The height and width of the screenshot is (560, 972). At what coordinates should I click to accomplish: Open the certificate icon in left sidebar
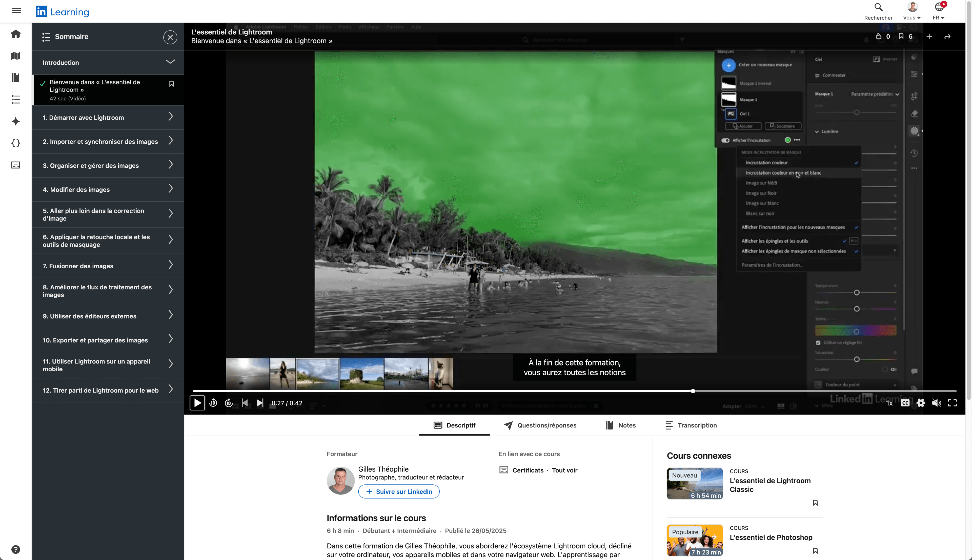click(x=16, y=165)
